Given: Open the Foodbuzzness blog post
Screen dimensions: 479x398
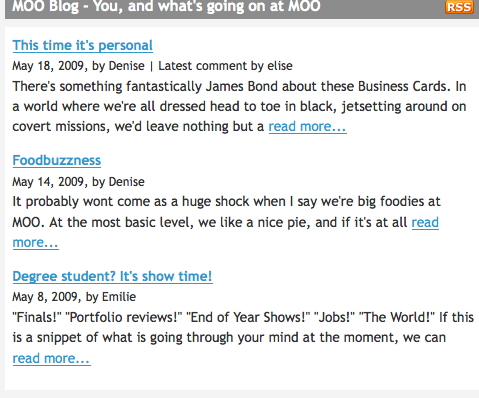Looking at the screenshot, I should pos(57,160).
